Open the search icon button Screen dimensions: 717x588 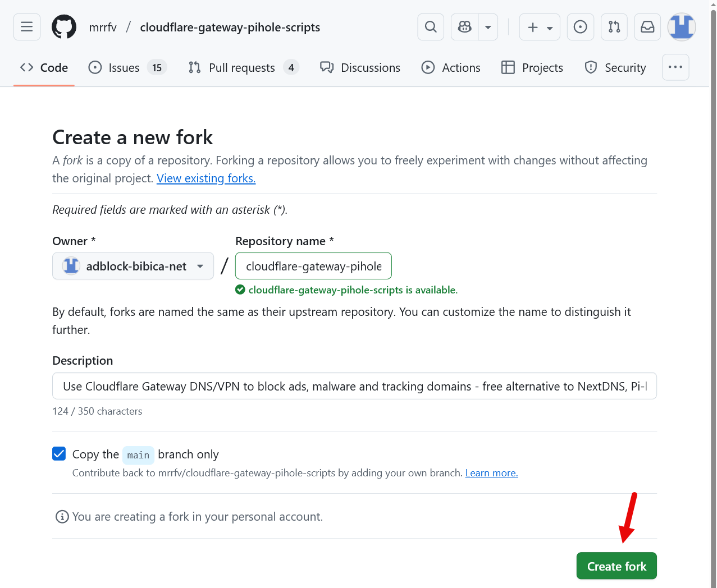click(431, 27)
